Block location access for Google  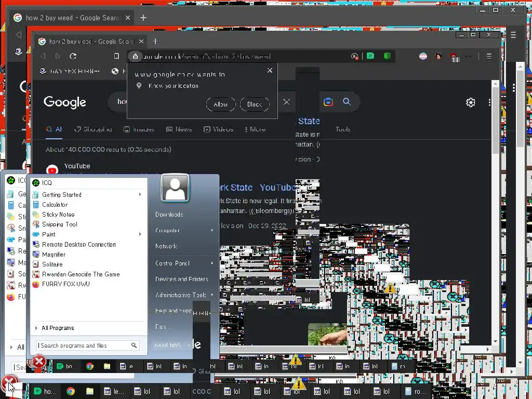click(255, 104)
